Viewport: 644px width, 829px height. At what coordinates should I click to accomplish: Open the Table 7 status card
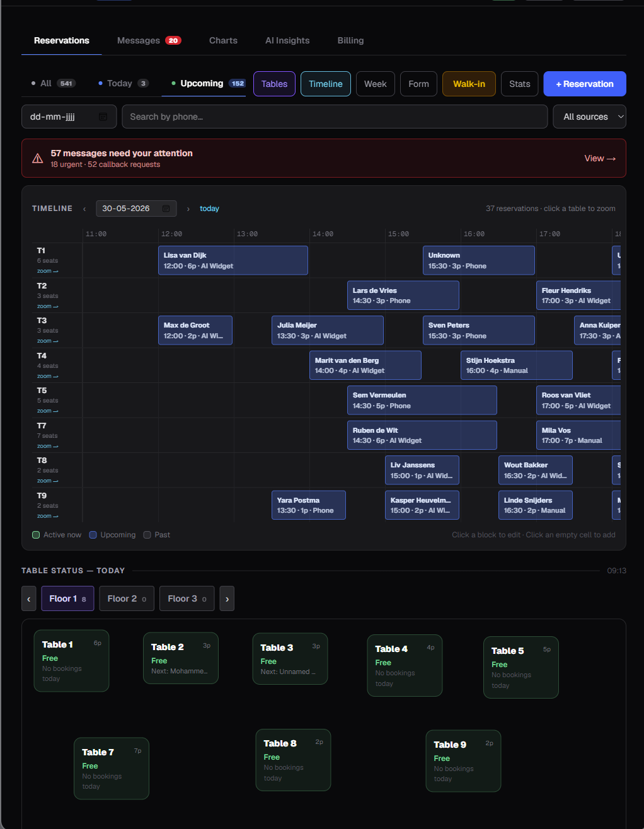point(112,769)
